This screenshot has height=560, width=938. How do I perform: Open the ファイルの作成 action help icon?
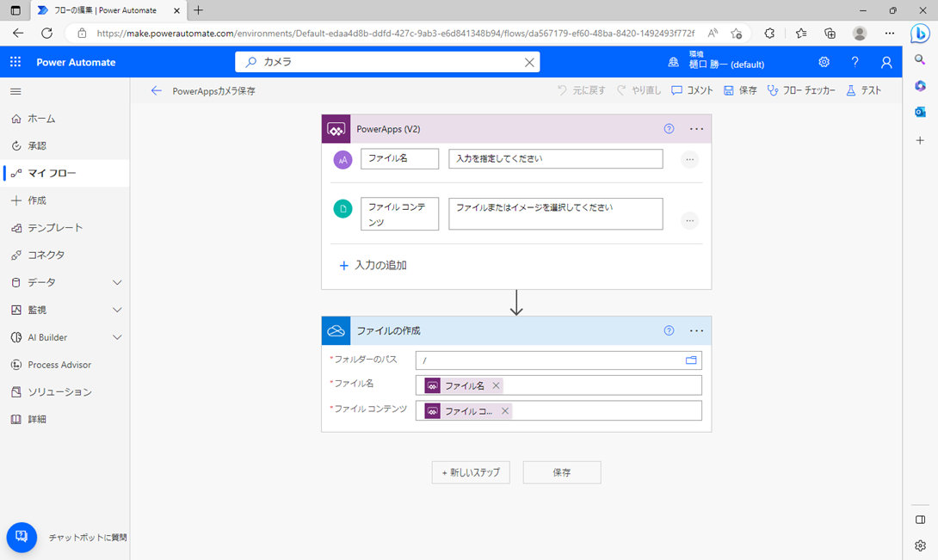tap(669, 330)
